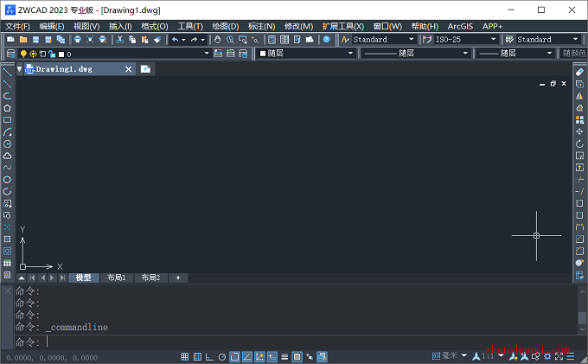This screenshot has width=588, height=364.
Task: Select the Revision Cloud tool
Action: coord(7,156)
